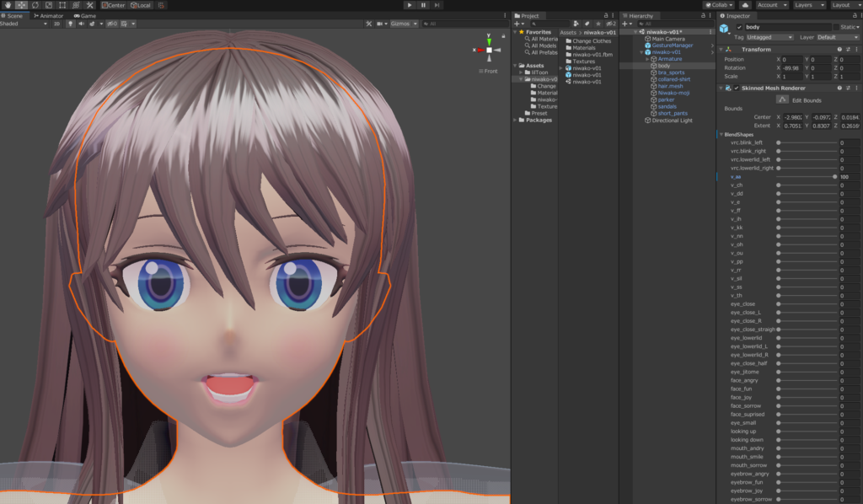863x504 pixels.
Task: Click the Scene orientation gizmo
Action: [x=489, y=51]
